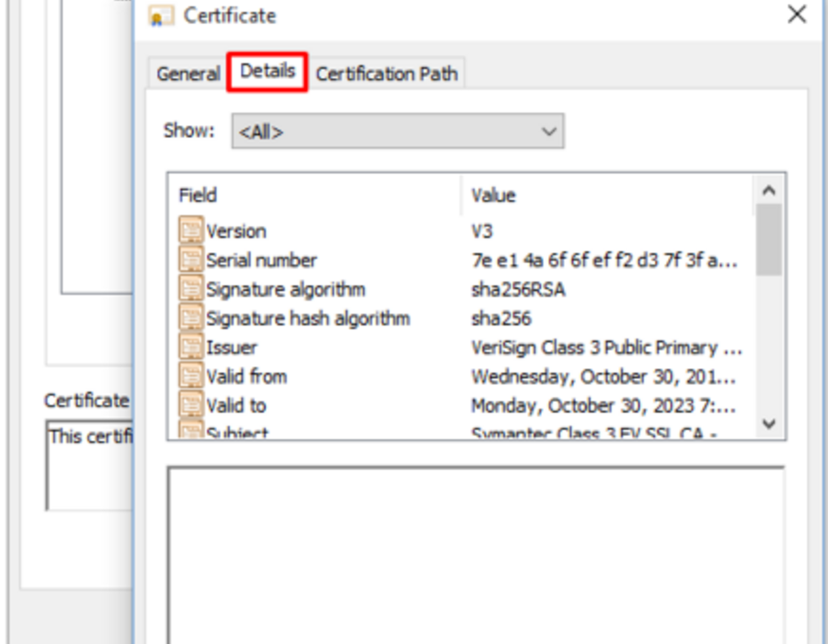Viewport: 828px width, 644px height.
Task: Click the Version field icon
Action: [190, 230]
